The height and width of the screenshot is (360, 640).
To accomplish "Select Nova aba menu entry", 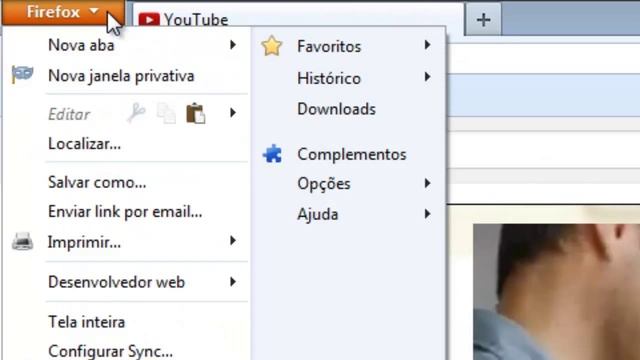I will point(81,45).
